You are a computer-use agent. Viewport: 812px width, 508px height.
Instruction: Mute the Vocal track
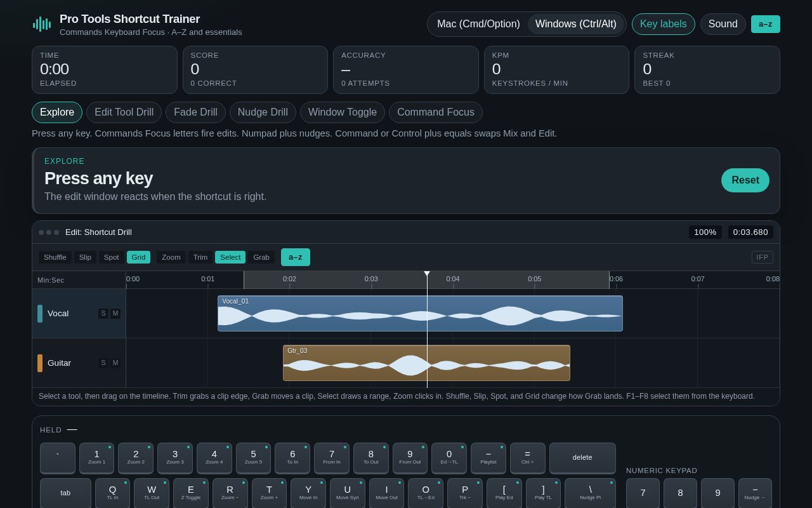click(115, 314)
